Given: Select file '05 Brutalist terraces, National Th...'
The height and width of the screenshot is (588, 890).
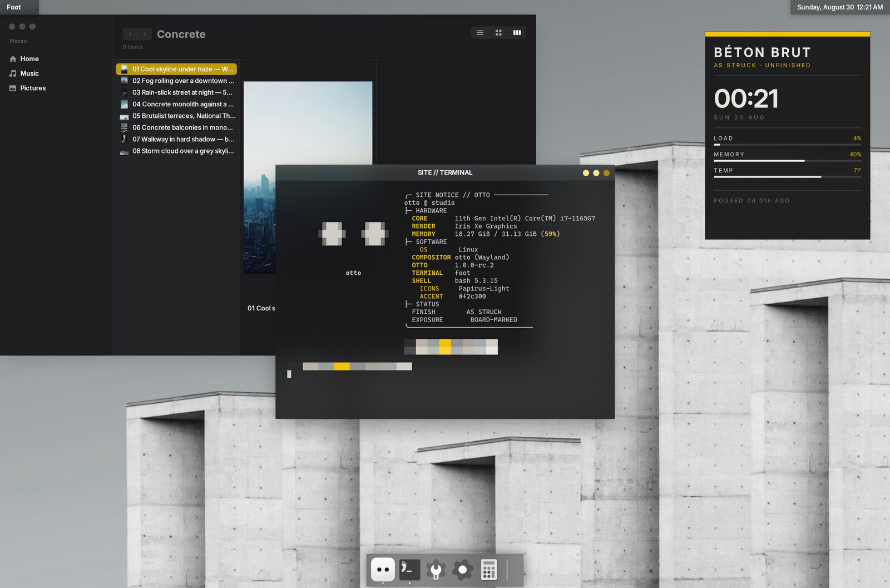Looking at the screenshot, I should point(176,116).
